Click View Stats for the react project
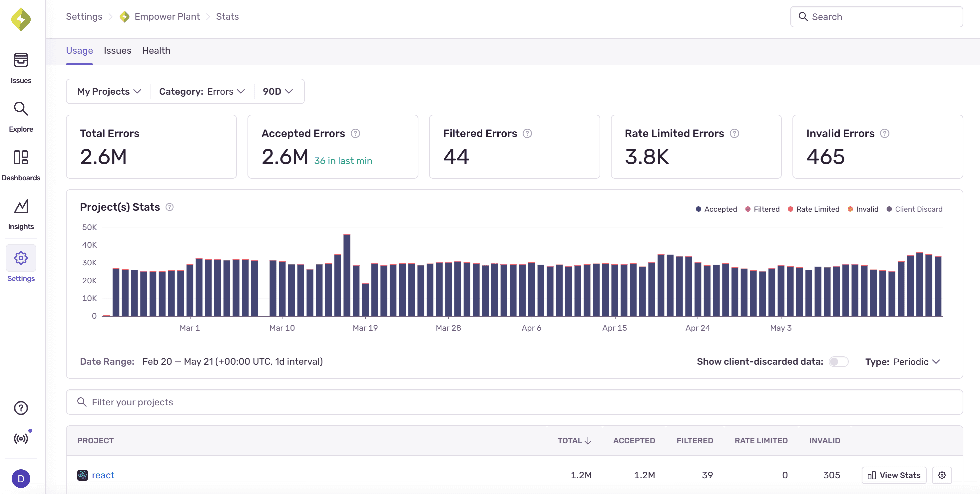 [894, 475]
